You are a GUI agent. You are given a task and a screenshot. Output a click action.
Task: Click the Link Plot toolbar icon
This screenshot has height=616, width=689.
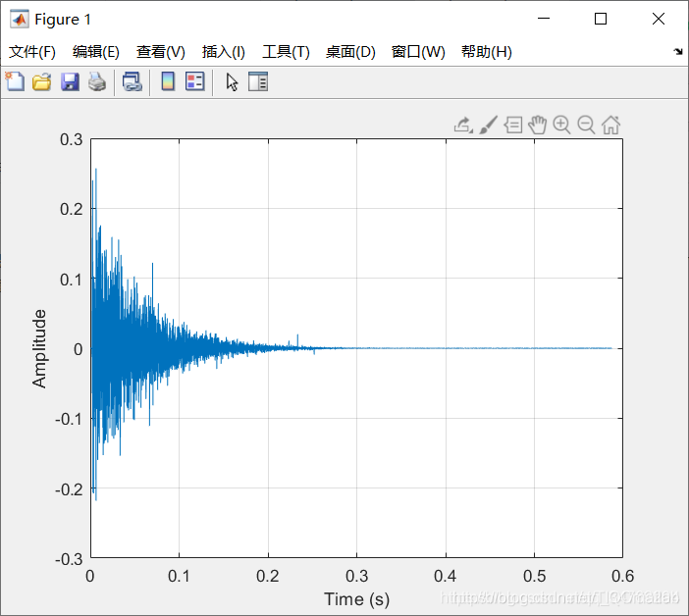(x=132, y=82)
